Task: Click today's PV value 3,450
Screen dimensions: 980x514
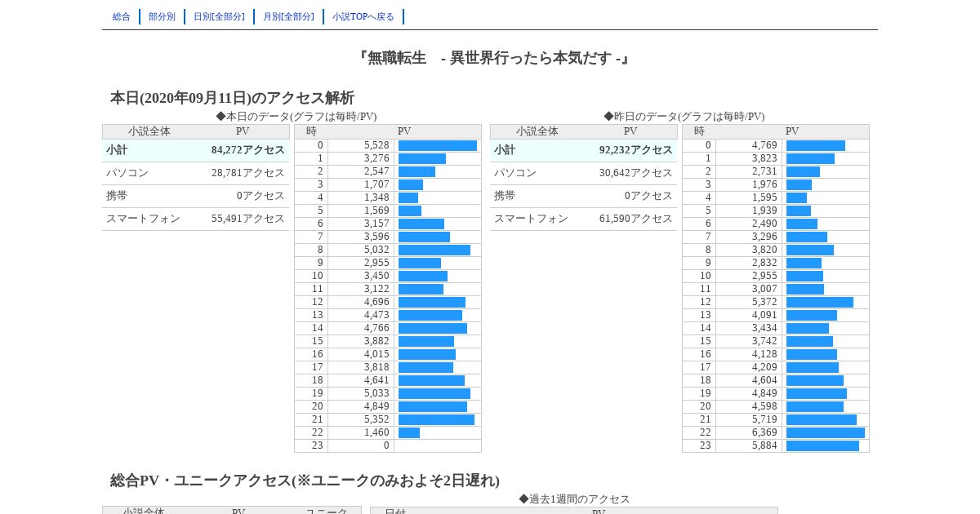Action: coord(376,277)
